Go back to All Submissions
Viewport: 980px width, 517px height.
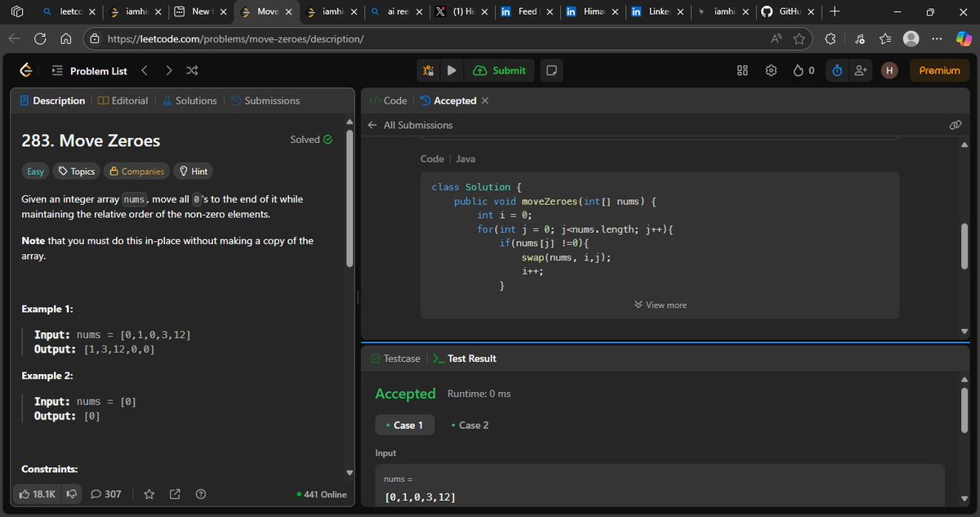[410, 125]
